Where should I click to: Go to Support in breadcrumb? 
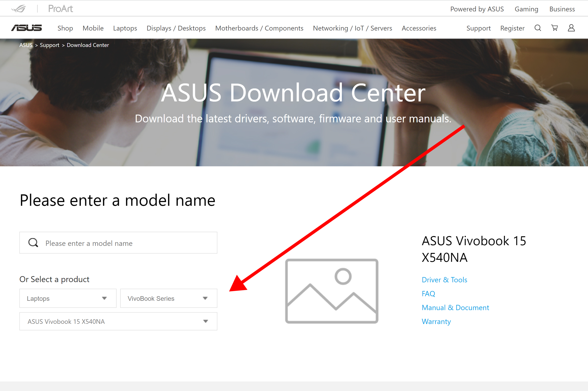(x=49, y=45)
